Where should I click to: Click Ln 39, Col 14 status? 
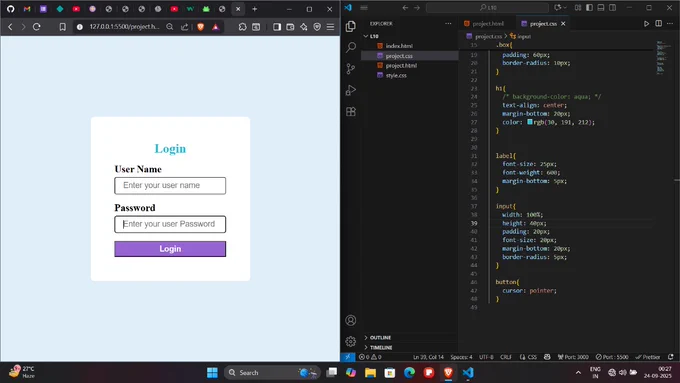(428, 357)
